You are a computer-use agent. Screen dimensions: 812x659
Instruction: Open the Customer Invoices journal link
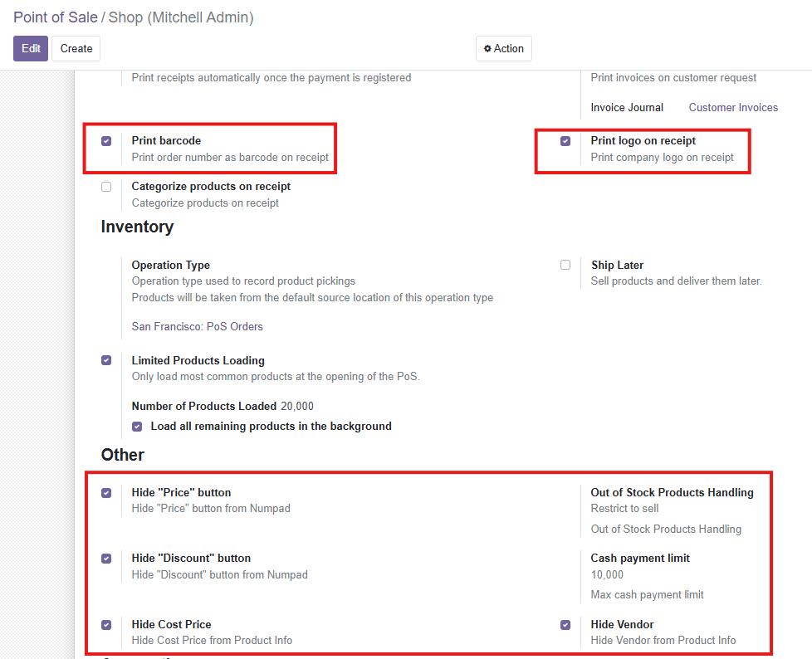coord(733,107)
